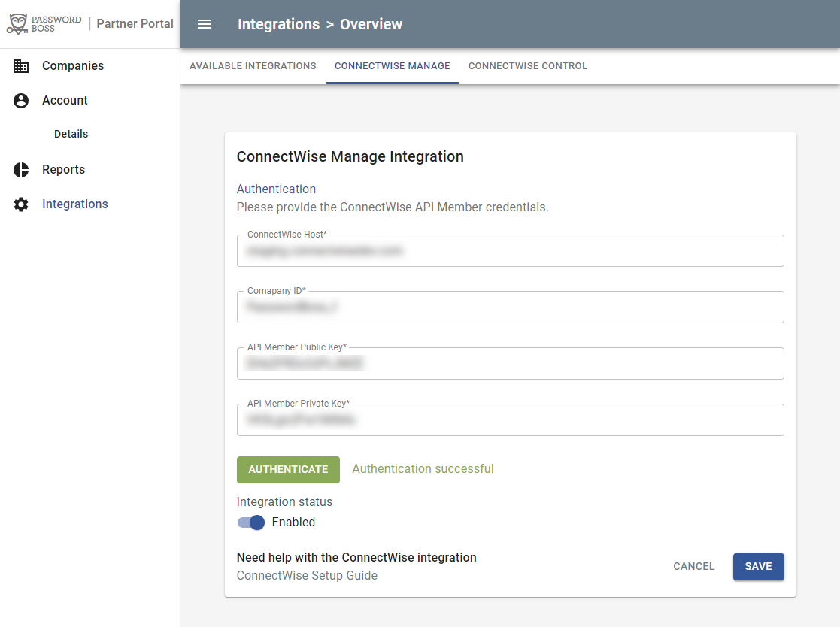
Task: Click the API Member Public Key field
Action: [510, 364]
